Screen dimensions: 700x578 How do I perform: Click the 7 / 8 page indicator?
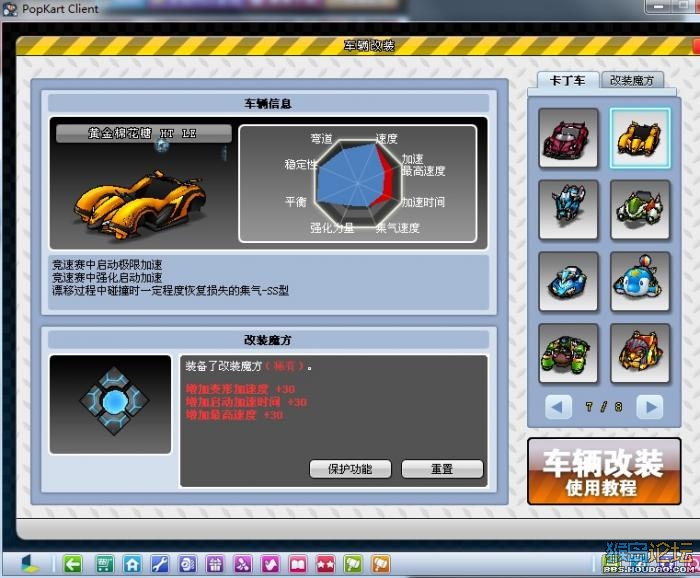tap(604, 407)
